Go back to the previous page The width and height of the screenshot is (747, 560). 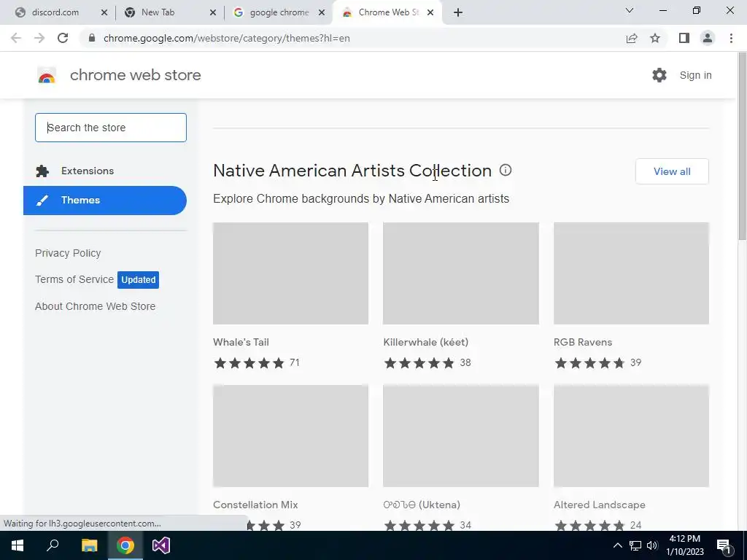[x=16, y=38]
